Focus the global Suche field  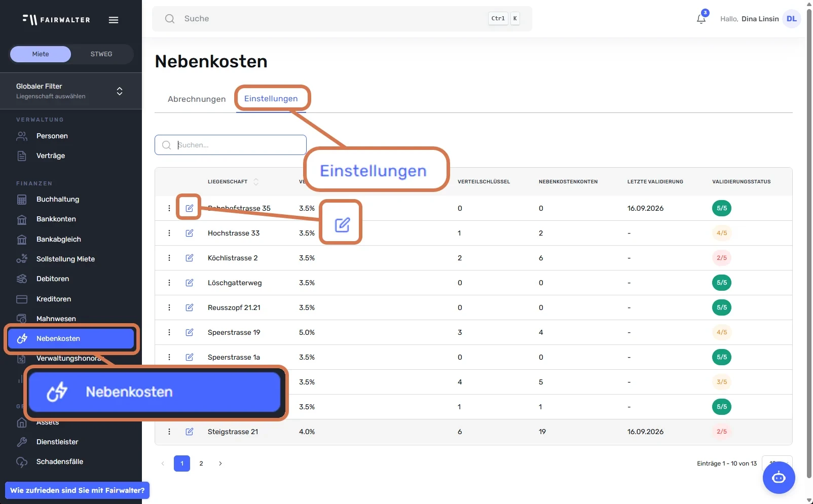tap(342, 19)
